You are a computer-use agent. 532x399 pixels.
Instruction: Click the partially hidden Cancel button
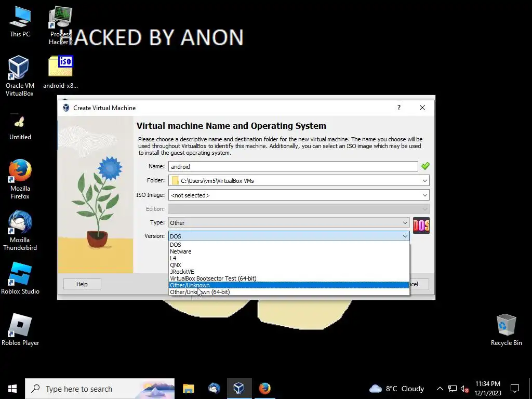[419, 284]
